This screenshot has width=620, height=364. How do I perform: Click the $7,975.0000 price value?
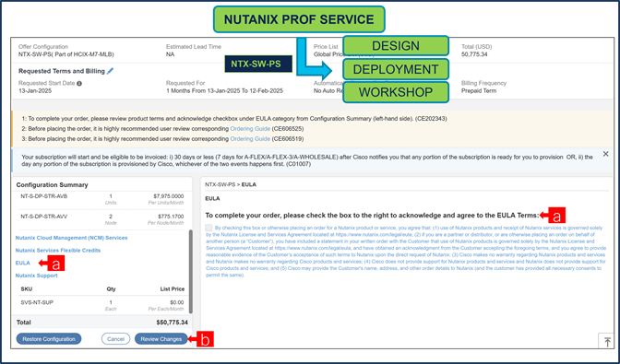(169, 196)
